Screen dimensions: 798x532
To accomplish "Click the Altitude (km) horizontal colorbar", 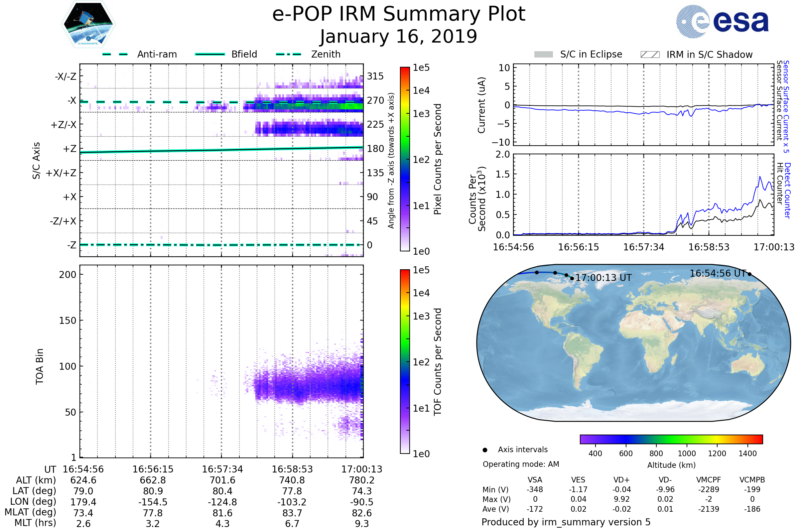I will (x=671, y=439).
